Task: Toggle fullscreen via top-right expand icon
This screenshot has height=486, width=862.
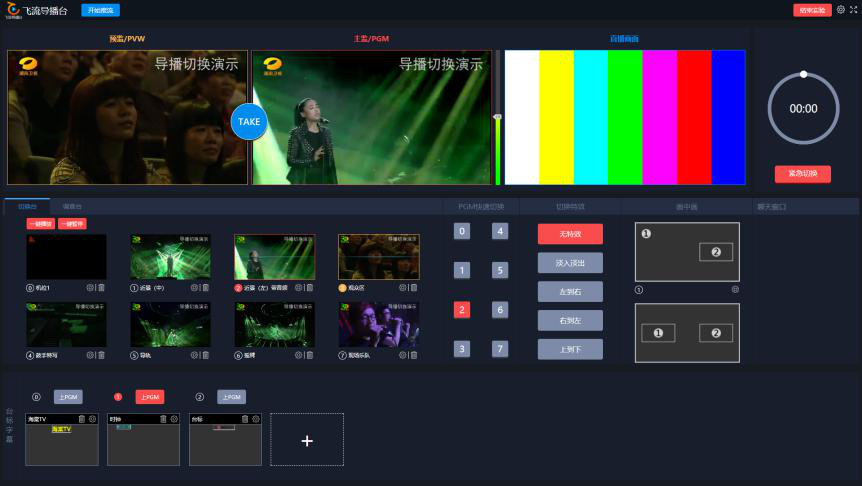Action: click(854, 9)
